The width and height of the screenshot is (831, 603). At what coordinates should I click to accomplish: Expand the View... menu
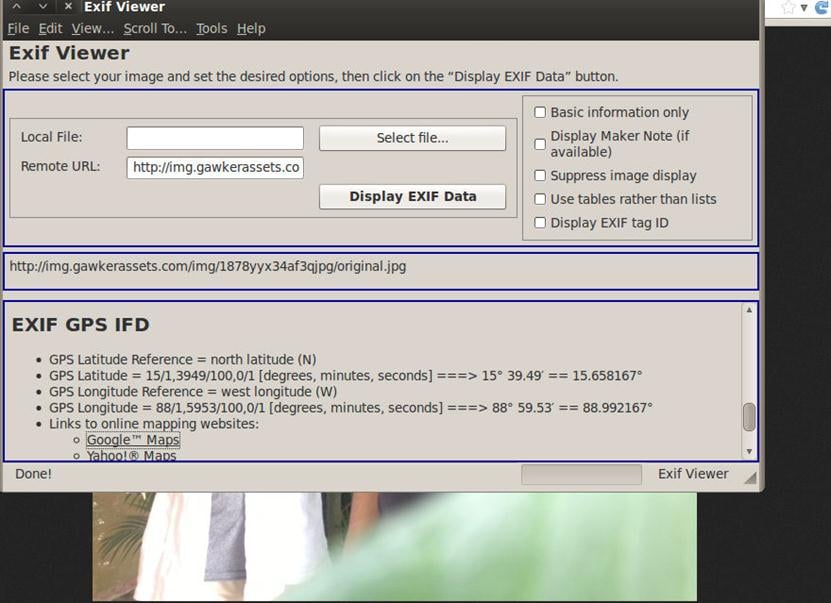[93, 29]
